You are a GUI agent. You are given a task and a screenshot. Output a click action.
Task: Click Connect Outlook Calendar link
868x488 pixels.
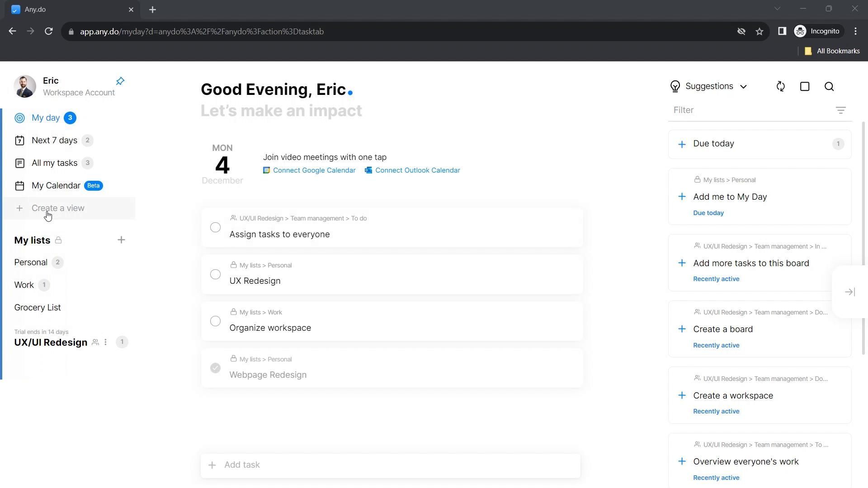[417, 170]
